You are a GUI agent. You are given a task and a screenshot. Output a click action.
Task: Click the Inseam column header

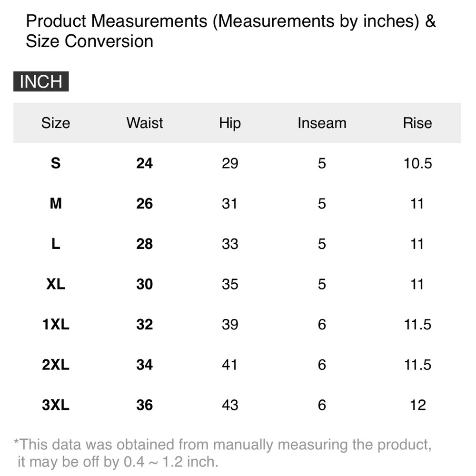322,123
